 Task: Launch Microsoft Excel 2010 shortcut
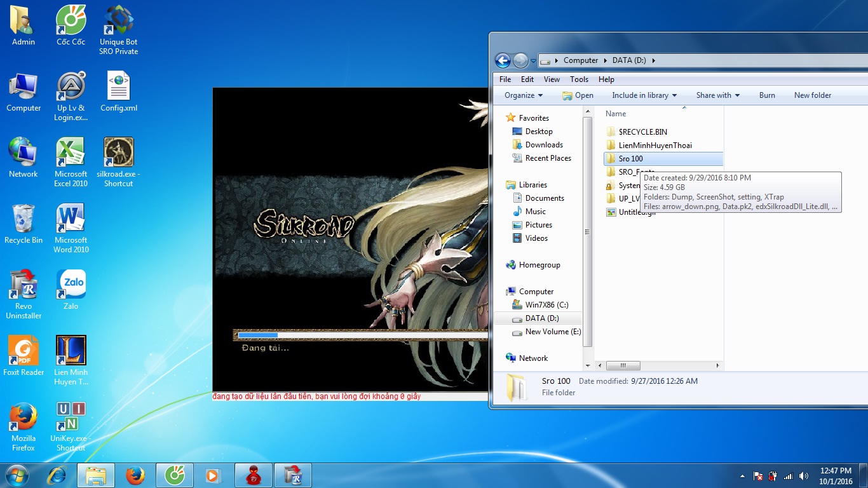pos(71,163)
